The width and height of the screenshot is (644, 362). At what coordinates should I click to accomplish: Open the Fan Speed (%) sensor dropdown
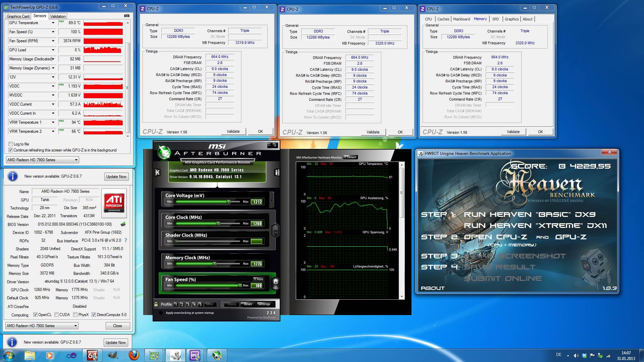pyautogui.click(x=53, y=32)
